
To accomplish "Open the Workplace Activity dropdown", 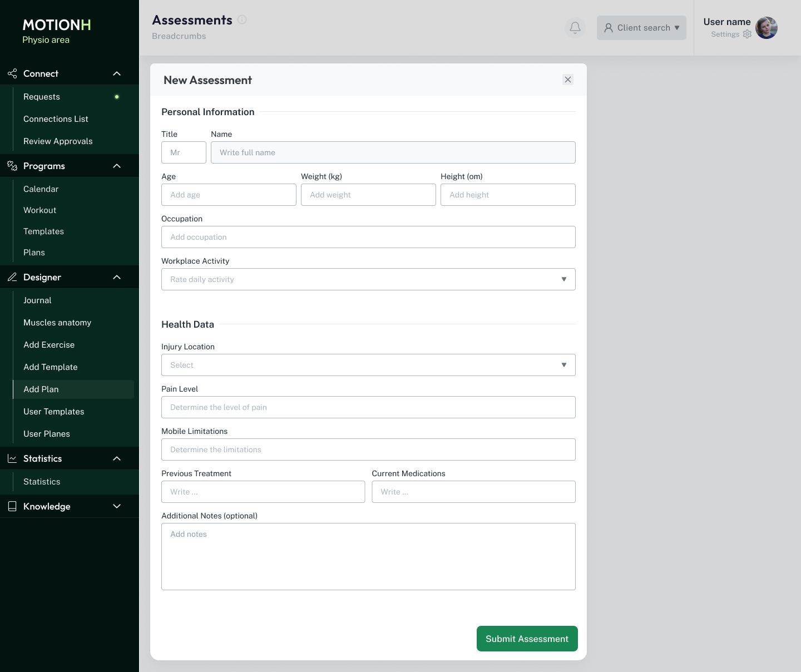I will [368, 279].
